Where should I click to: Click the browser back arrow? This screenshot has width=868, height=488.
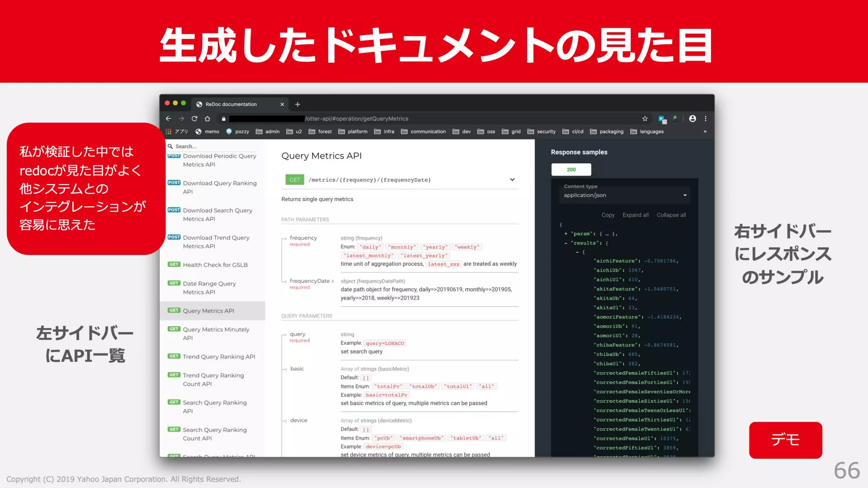(168, 119)
